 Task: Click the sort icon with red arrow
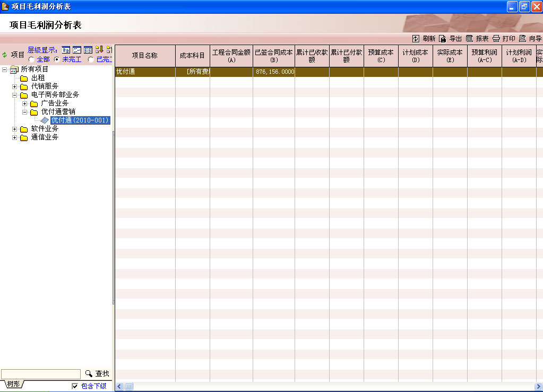pyautogui.click(x=99, y=50)
